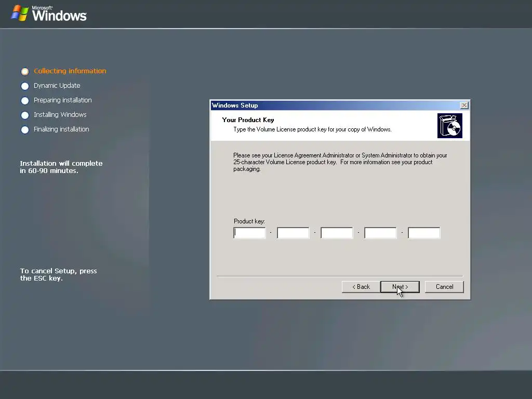The height and width of the screenshot is (399, 532).
Task: Click the 'Finalizing installation' text
Action: [61, 129]
